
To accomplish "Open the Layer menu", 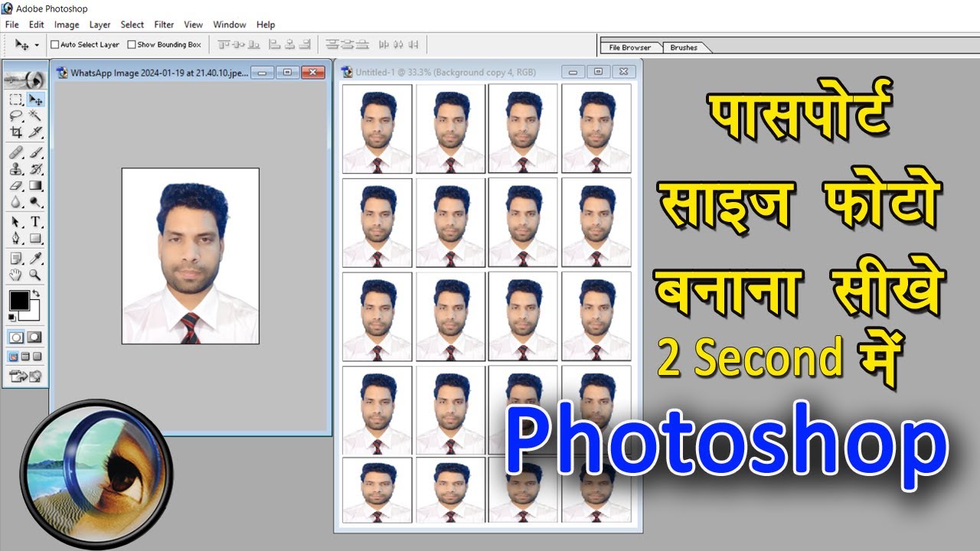I will (100, 24).
